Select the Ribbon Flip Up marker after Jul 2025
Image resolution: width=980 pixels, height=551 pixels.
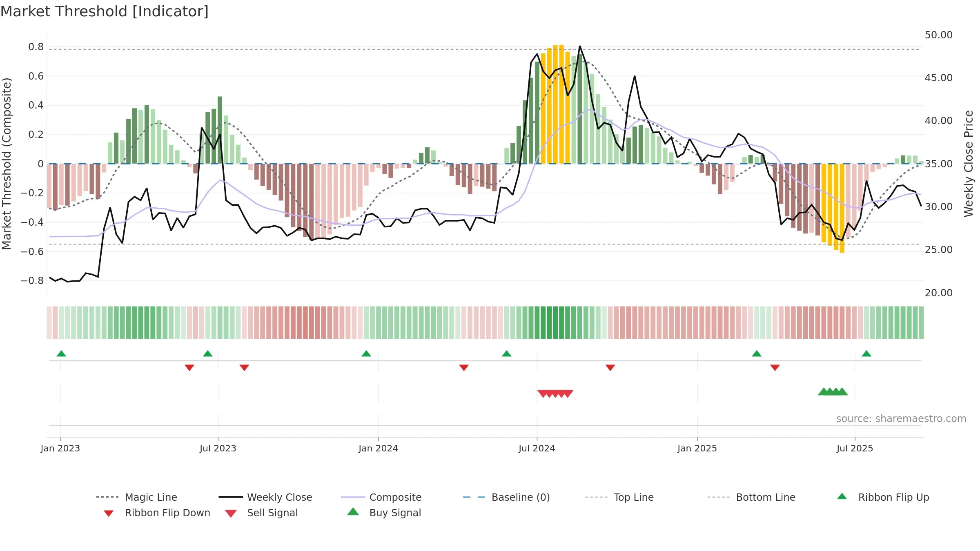(x=866, y=353)
